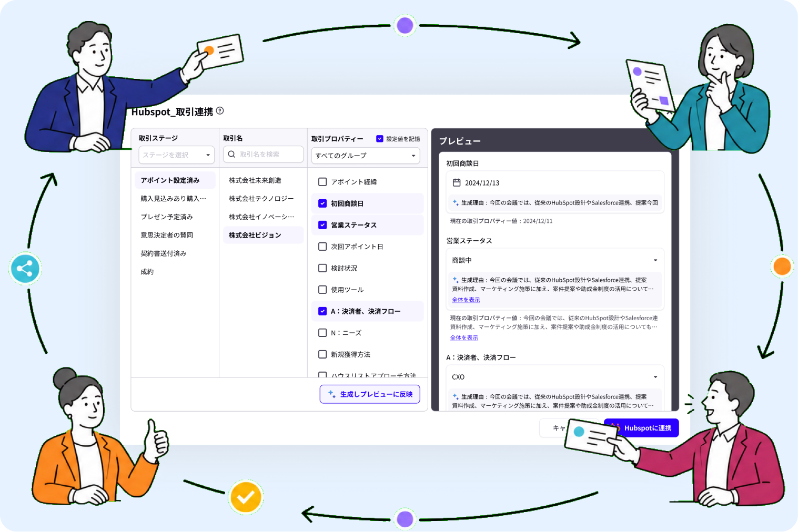Open the 商談中 status dropdown in preview
The width and height of the screenshot is (798, 532).
[x=555, y=260]
